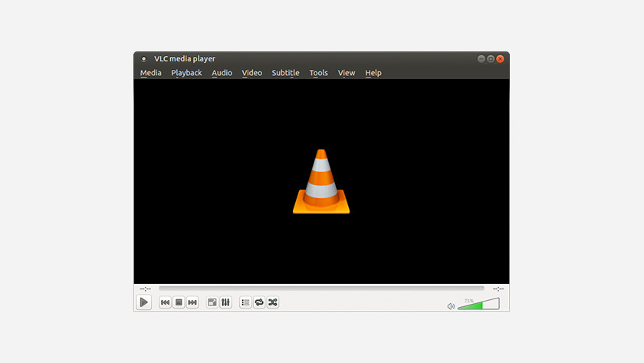Click elapsed time label left of seek bar
644x363 pixels.
coord(145,289)
